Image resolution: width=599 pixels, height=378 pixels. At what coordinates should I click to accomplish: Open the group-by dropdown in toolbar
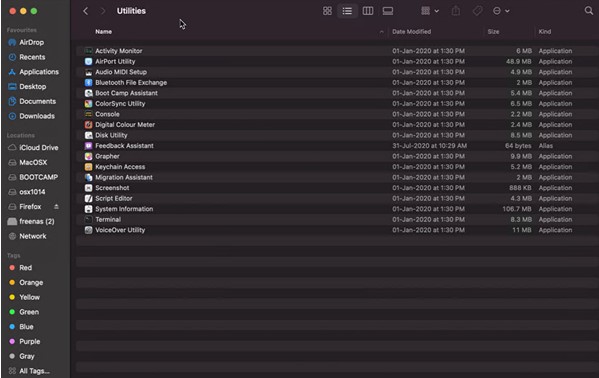[x=430, y=11]
